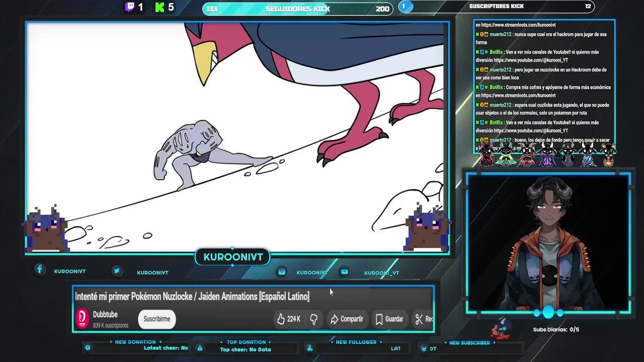Click the scissors Recortar clip button

424,319
